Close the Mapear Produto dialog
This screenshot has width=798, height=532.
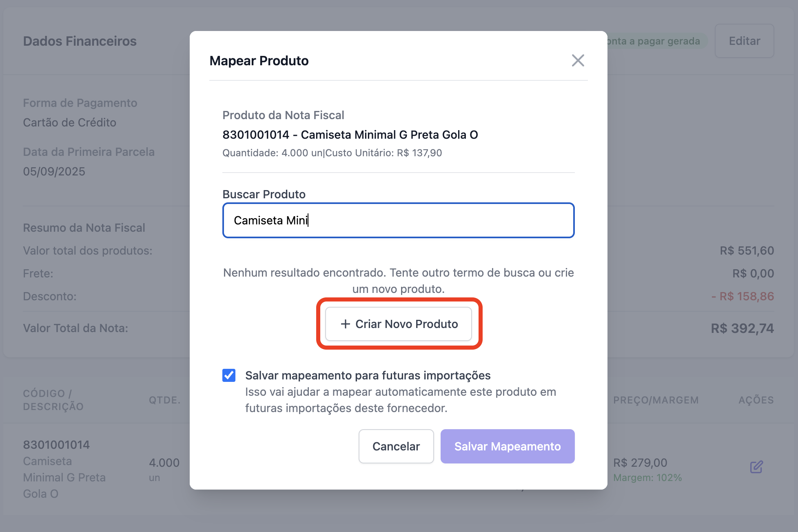point(578,60)
